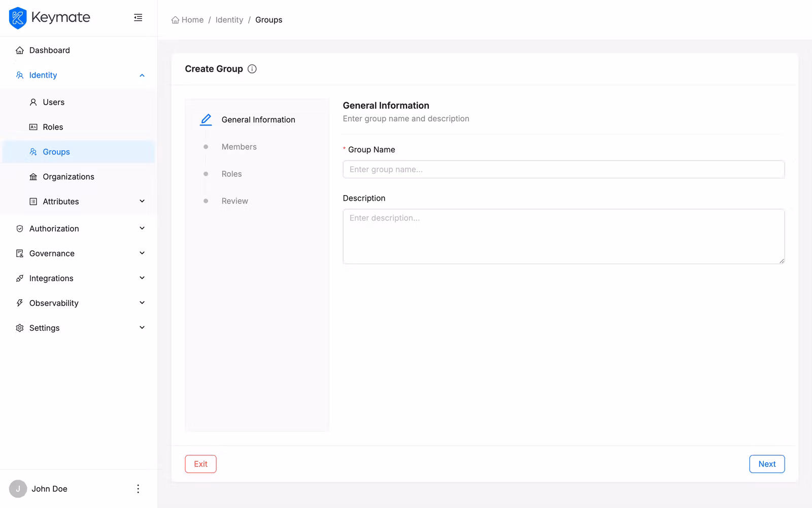Collapse the Identity section chevron

[x=142, y=75]
